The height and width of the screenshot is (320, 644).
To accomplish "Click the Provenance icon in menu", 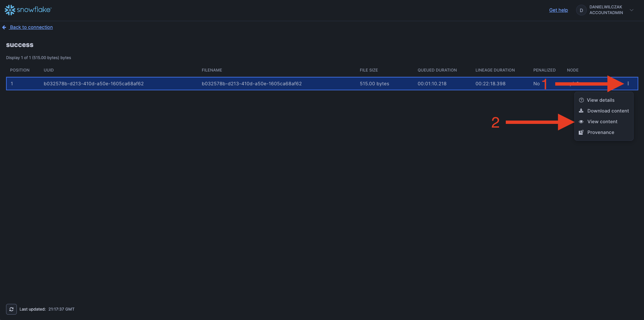I will [581, 132].
